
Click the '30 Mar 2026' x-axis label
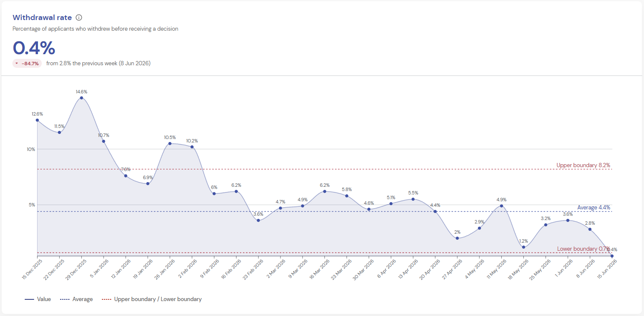coord(363,269)
